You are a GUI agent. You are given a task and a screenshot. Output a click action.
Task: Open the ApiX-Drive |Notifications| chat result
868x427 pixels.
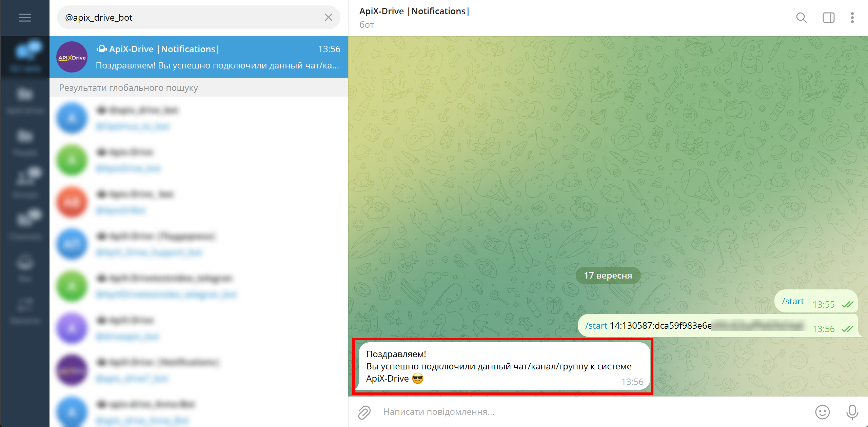click(199, 57)
